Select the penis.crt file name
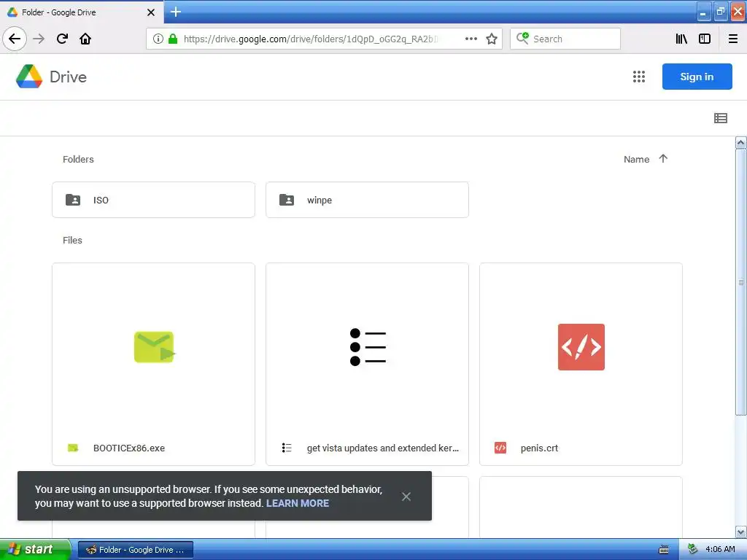The image size is (747, 560). click(x=539, y=448)
